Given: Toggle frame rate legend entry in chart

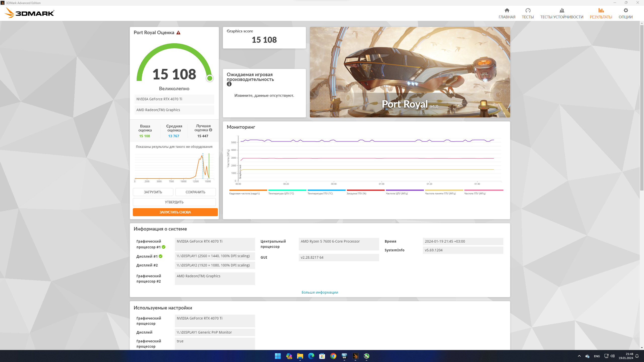Looking at the screenshot, I should coord(244,193).
